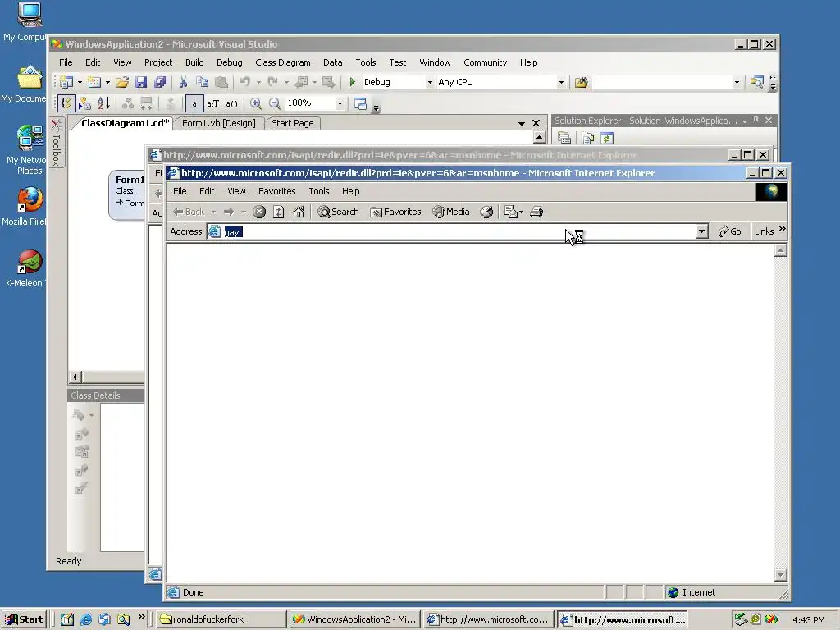840x630 pixels.
Task: Save the file with the floppy disk icon
Action: [x=141, y=82]
